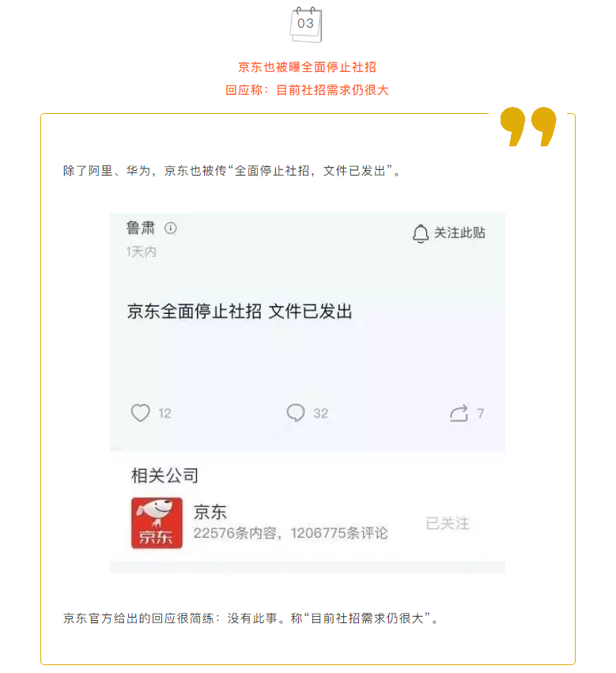Click the 1天内 timestamp
This screenshot has height=673, width=616.
[142, 251]
